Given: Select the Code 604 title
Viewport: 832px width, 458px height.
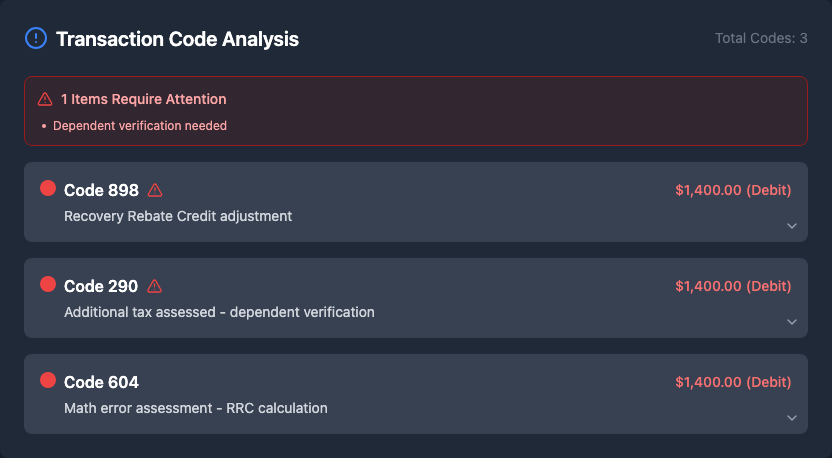Looking at the screenshot, I should pos(101,382).
